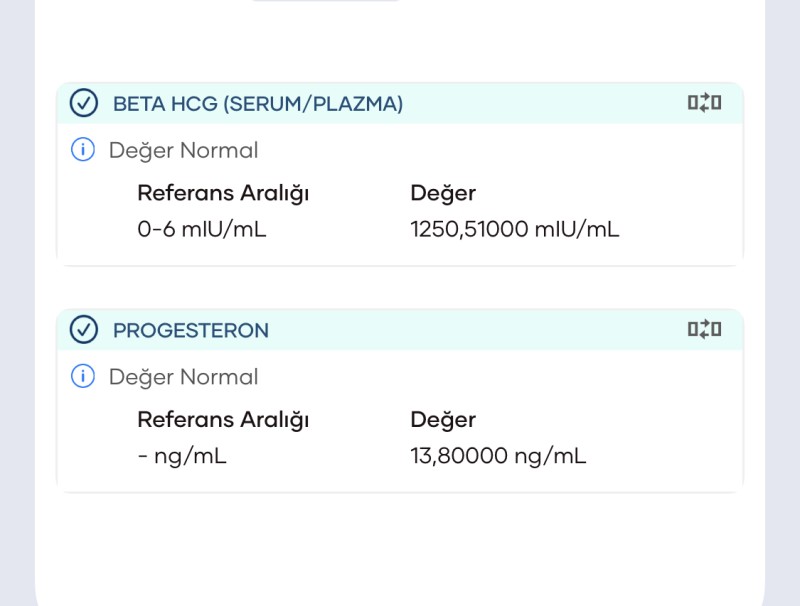Screen dimensions: 800x606
Task: Select the PROGESTERON test title
Action: point(191,330)
